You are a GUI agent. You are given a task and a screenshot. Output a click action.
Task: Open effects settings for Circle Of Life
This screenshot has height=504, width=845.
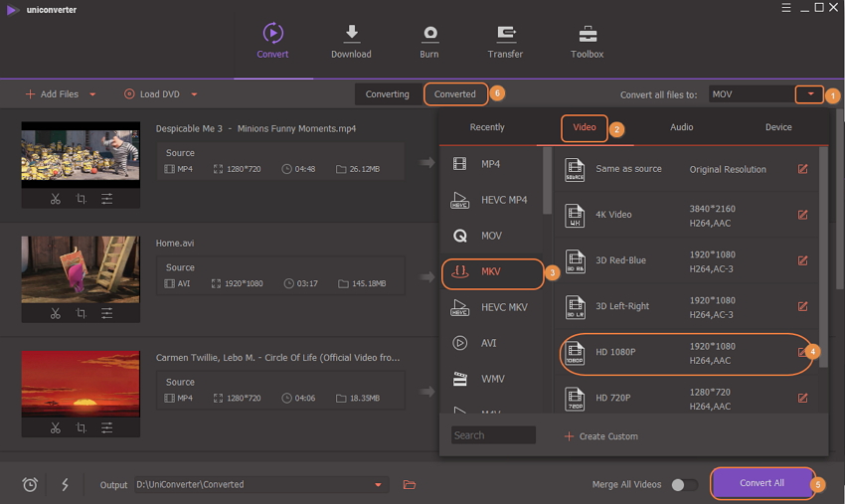[x=106, y=428]
